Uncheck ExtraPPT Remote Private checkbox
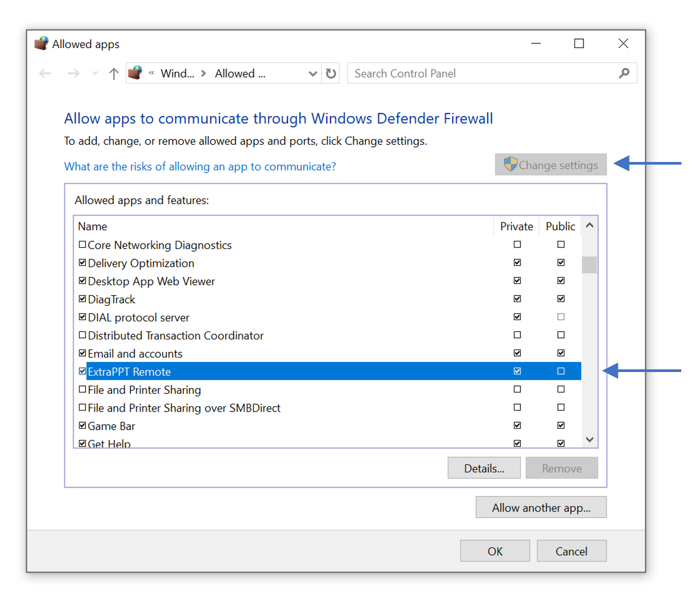Viewport: 700px width, 604px height. click(x=517, y=371)
